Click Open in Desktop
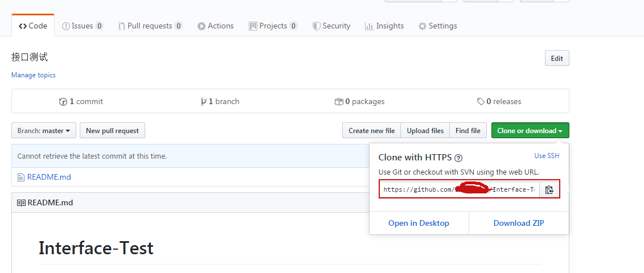This screenshot has width=644, height=273. 419,223
